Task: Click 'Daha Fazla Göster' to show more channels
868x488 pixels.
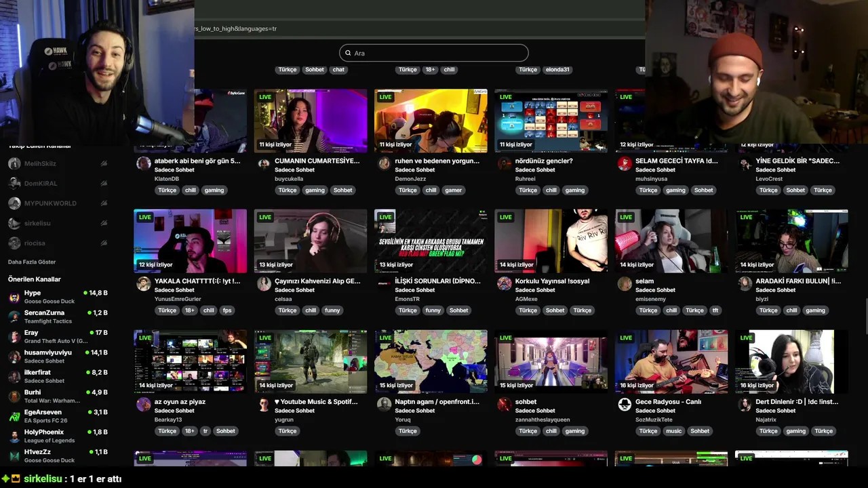Action: tap(32, 262)
